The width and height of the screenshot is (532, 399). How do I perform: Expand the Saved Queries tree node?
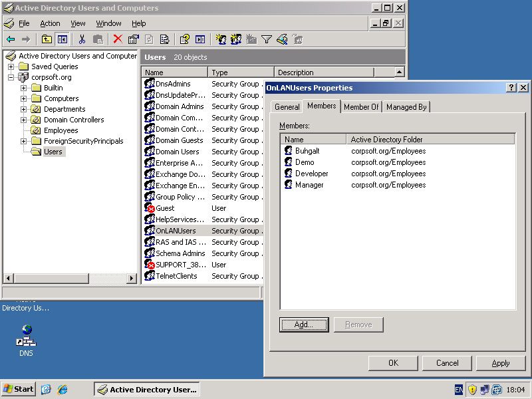coord(11,66)
